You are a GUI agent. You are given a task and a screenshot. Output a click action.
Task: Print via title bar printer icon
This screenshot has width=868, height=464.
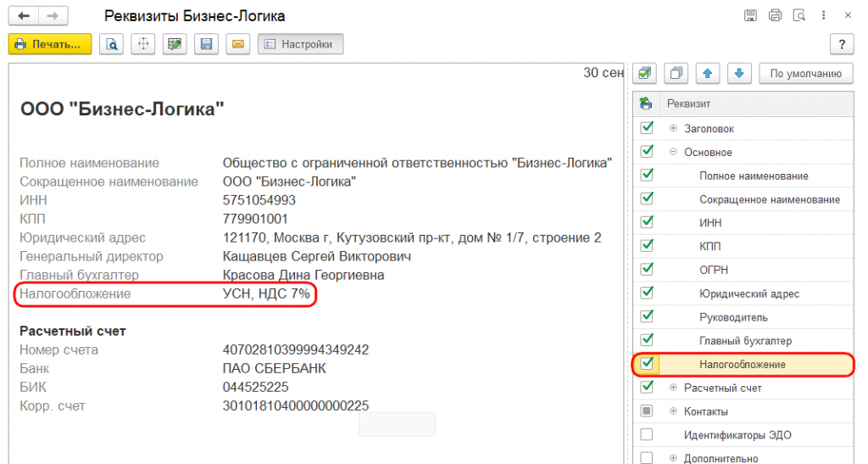pos(775,15)
